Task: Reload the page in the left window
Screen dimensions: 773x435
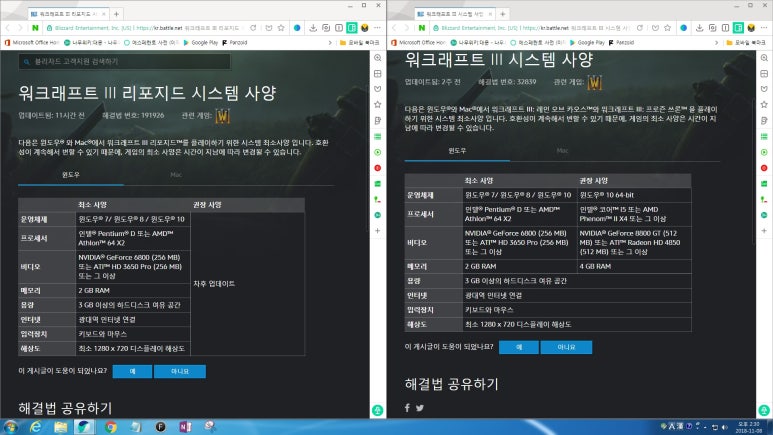Action: (x=253, y=28)
